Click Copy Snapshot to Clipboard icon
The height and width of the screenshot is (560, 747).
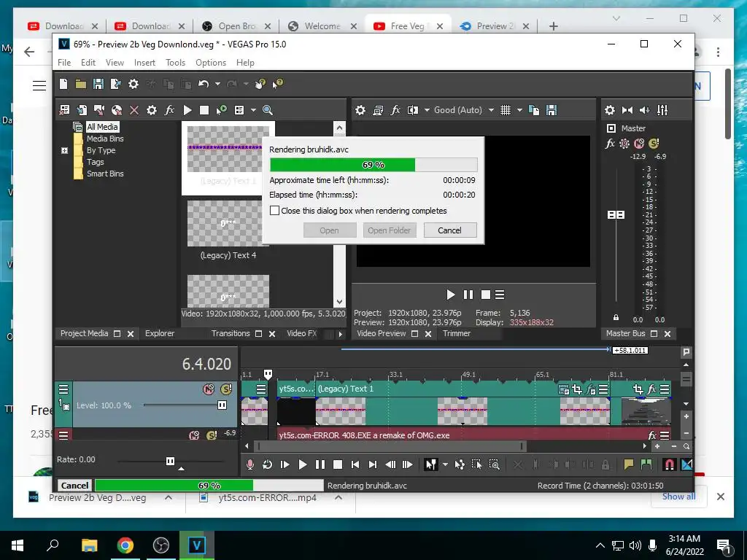point(534,111)
